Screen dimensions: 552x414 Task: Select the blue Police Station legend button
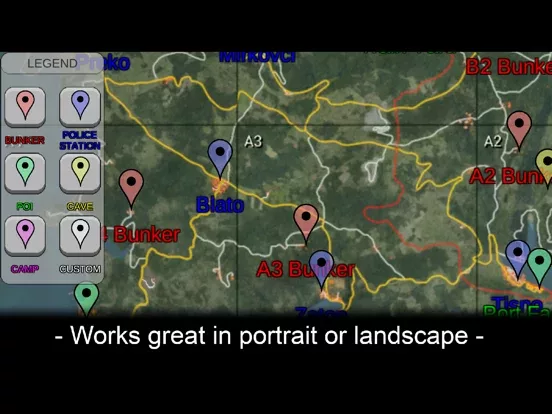tap(80, 107)
